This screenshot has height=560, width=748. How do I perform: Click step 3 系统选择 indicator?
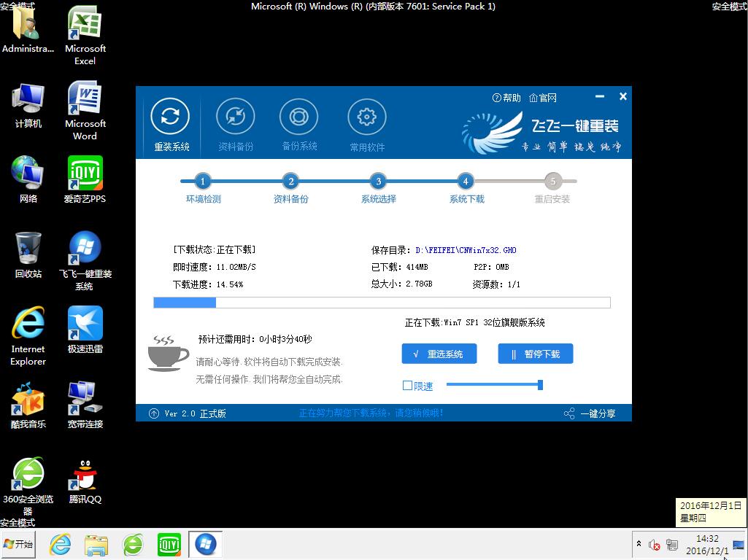click(378, 182)
